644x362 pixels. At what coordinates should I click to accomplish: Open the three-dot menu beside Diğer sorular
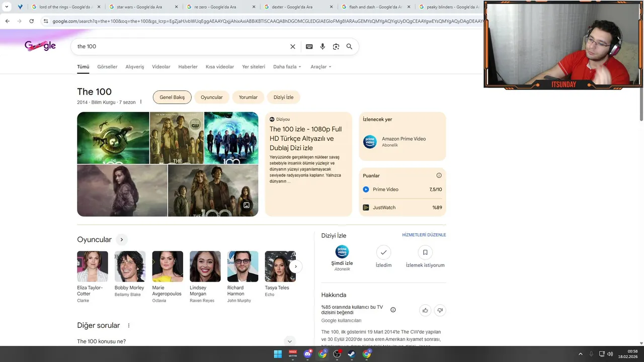128,325
